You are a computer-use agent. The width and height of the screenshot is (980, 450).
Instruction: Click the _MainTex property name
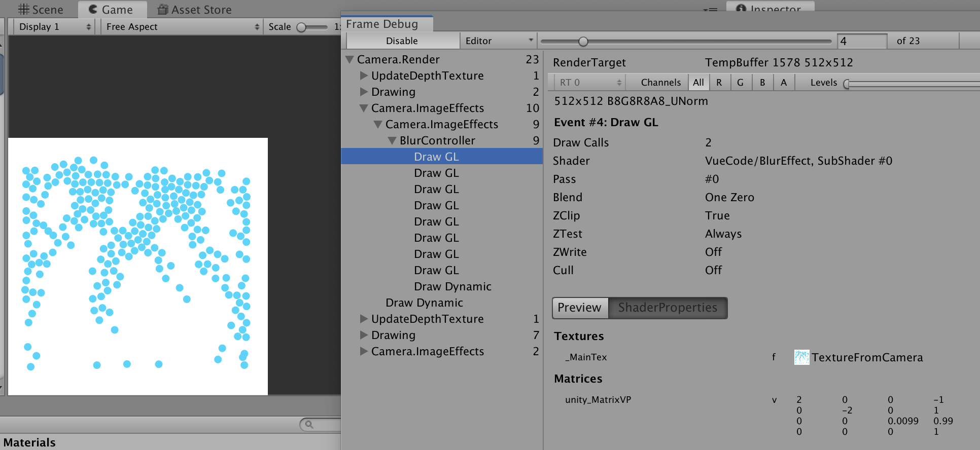click(586, 357)
